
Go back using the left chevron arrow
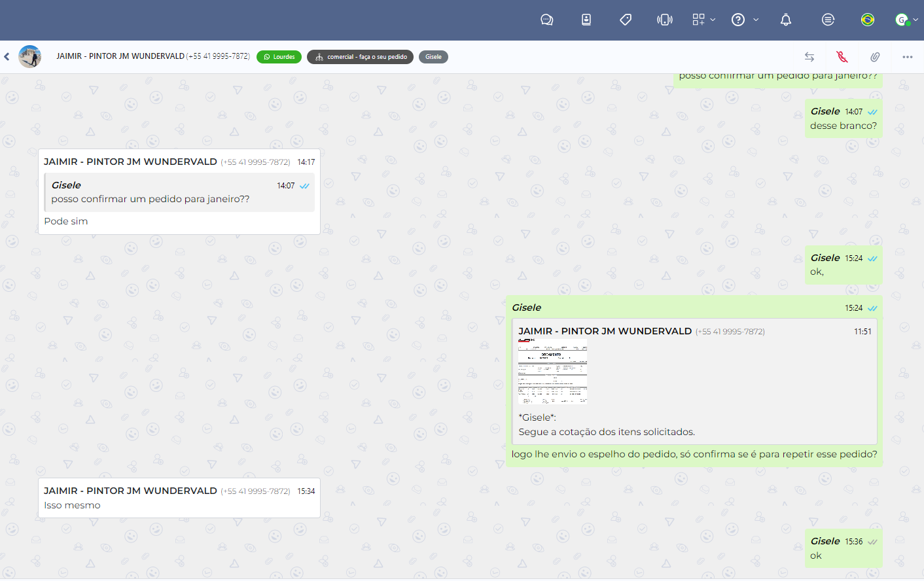[7, 57]
